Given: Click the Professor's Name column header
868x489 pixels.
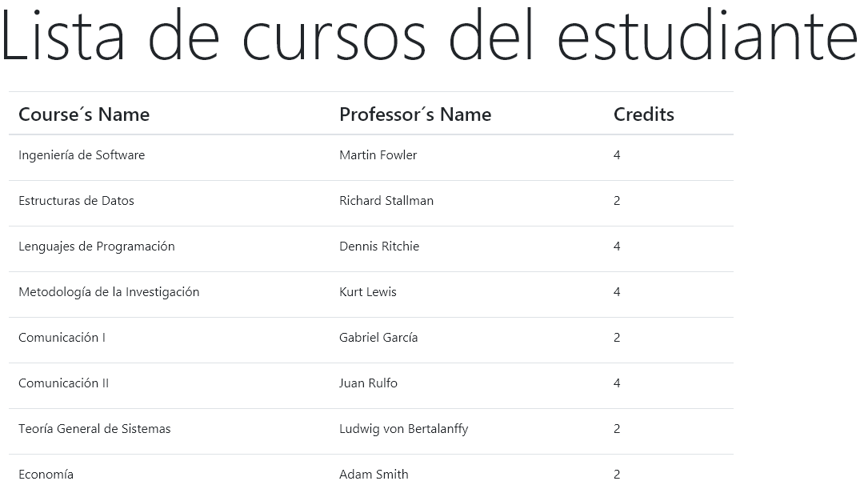Looking at the screenshot, I should click(415, 114).
